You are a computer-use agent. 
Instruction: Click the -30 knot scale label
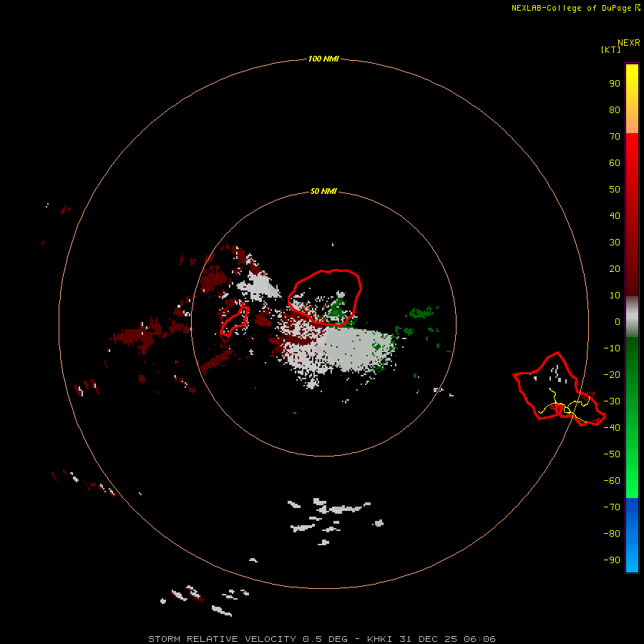(x=612, y=401)
